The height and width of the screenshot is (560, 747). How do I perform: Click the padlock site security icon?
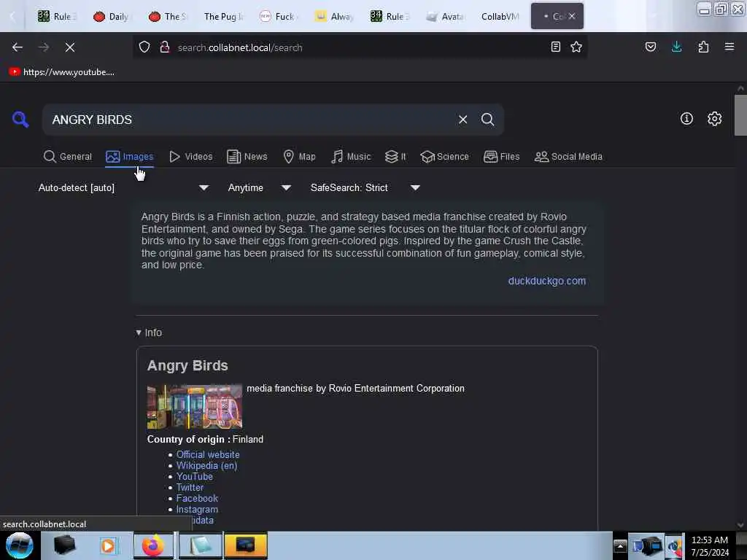(x=165, y=47)
